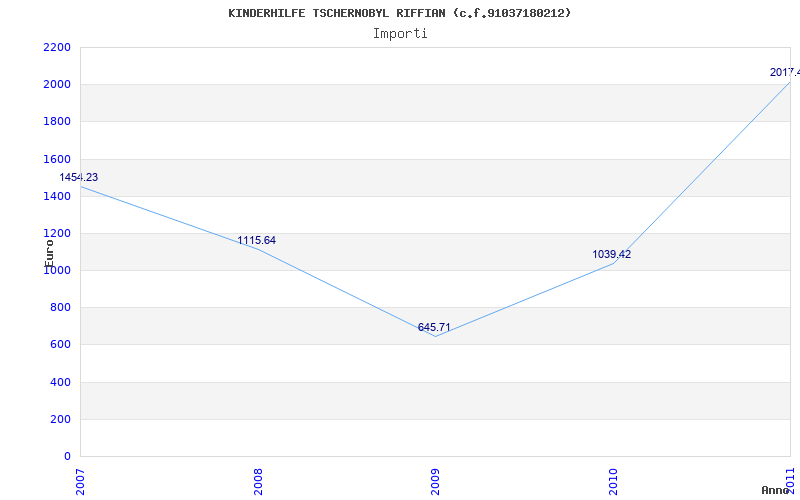Click the 600 y-axis tick label
This screenshot has height=500, width=800.
click(x=60, y=345)
